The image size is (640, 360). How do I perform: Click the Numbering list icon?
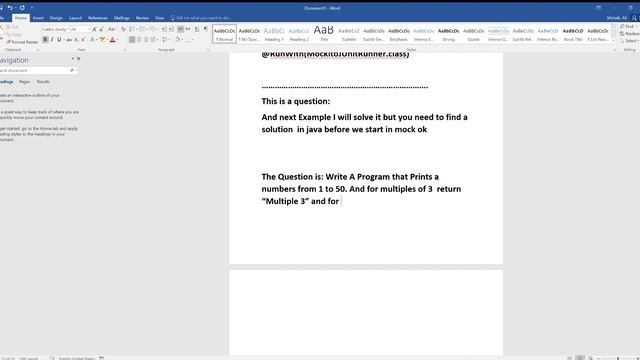coord(142,29)
